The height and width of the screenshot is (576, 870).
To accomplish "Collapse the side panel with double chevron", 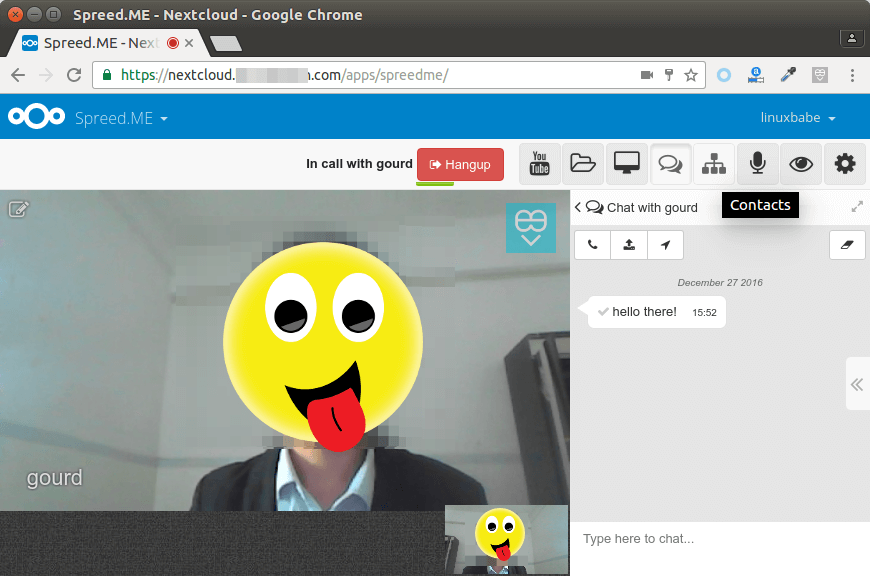I will coord(857,384).
